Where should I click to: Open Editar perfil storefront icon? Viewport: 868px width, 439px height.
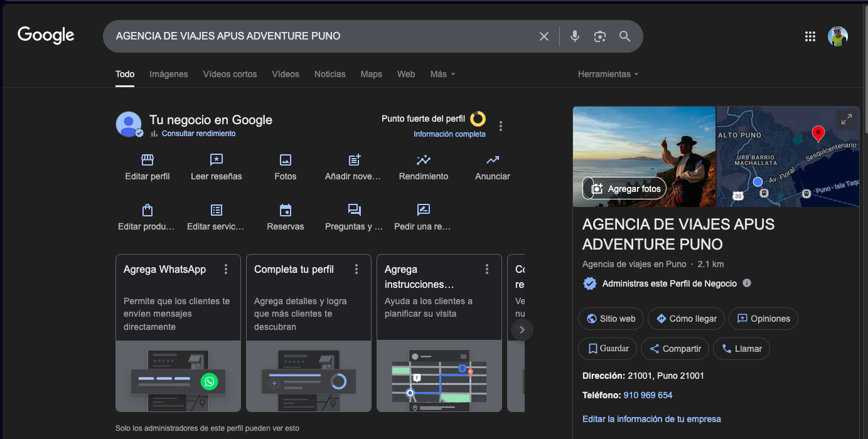[x=147, y=160]
